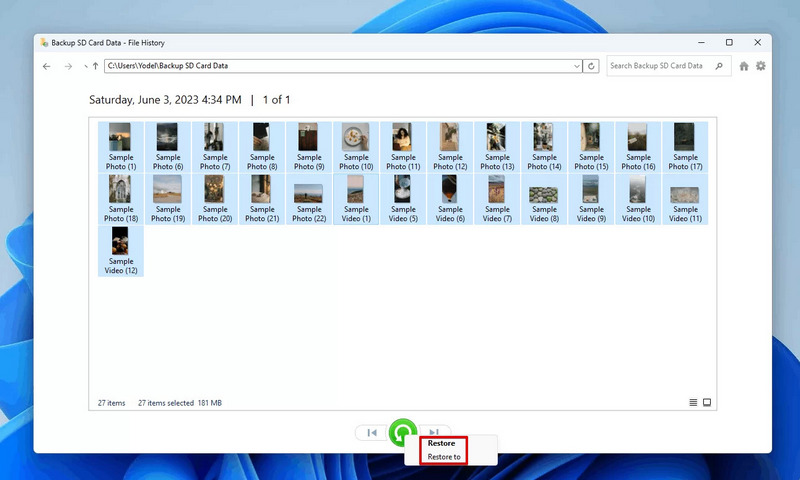Open the recent locations dropdown arrow

pyautogui.click(x=84, y=66)
